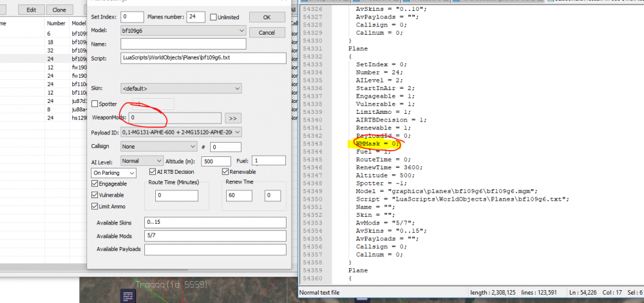This screenshot has height=303, width=644.
Task: Disable the Limit Ammo checkbox
Action: tap(95, 207)
